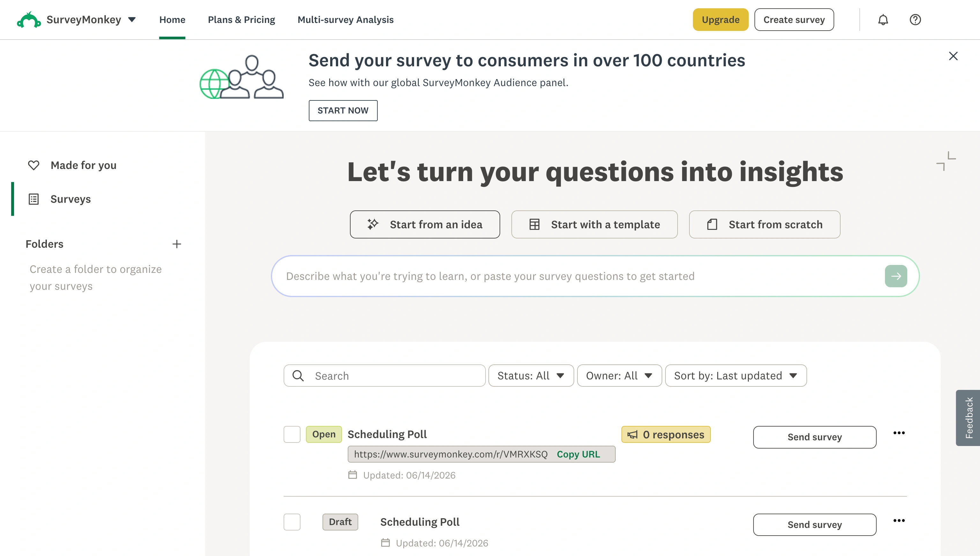Submit the prompt with the green arrow
The width and height of the screenshot is (980, 556).
pyautogui.click(x=896, y=276)
